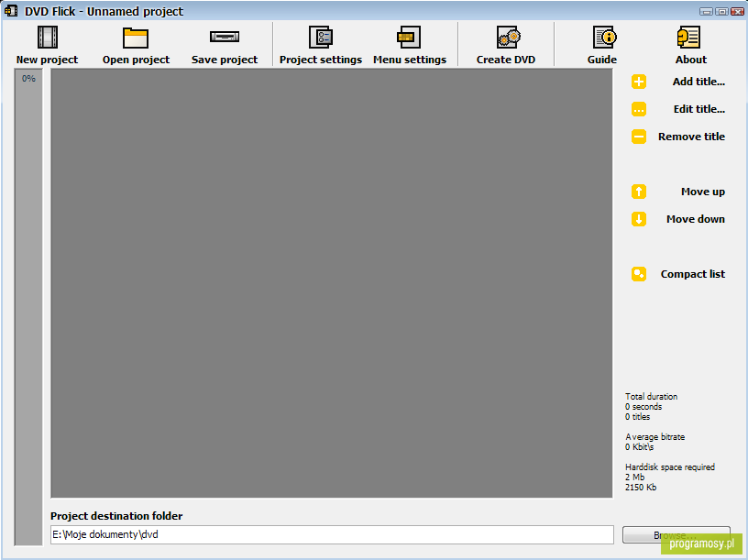748x560 pixels.
Task: Click the Remove title text button
Action: click(692, 137)
